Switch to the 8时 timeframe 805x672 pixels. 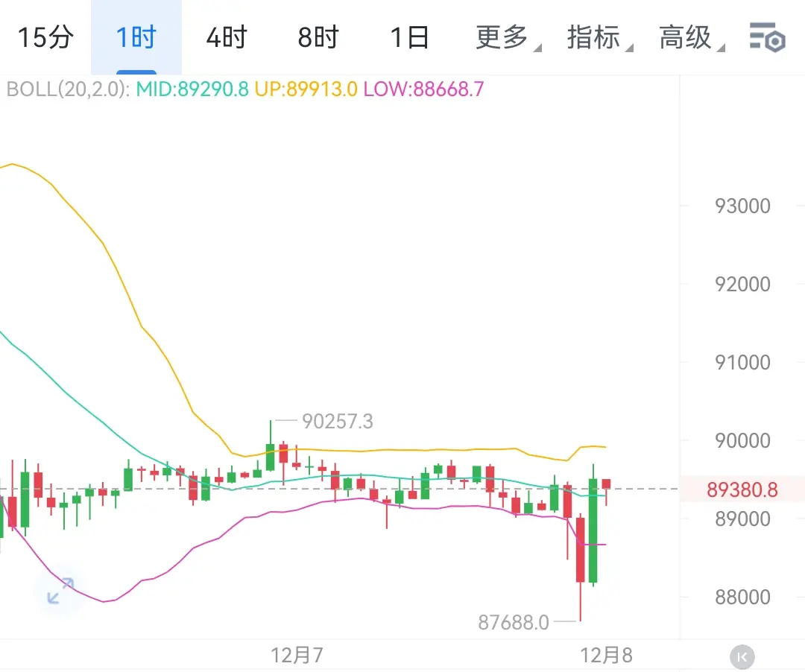coord(318,37)
